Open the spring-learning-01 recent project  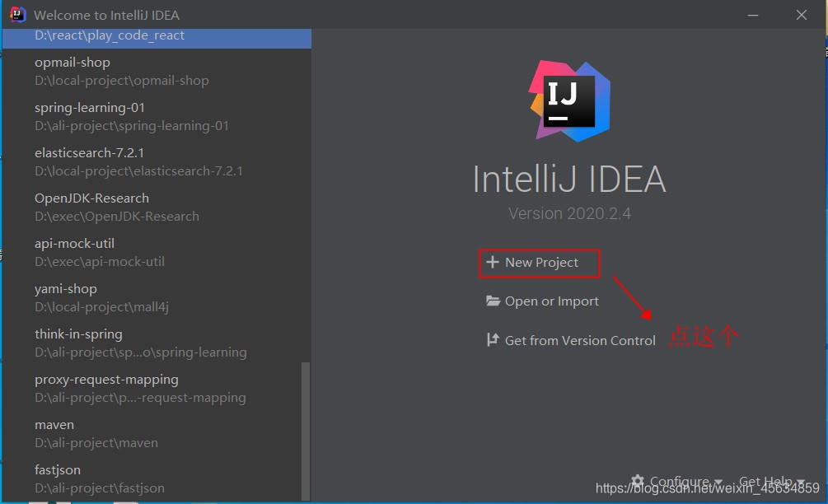coord(157,117)
